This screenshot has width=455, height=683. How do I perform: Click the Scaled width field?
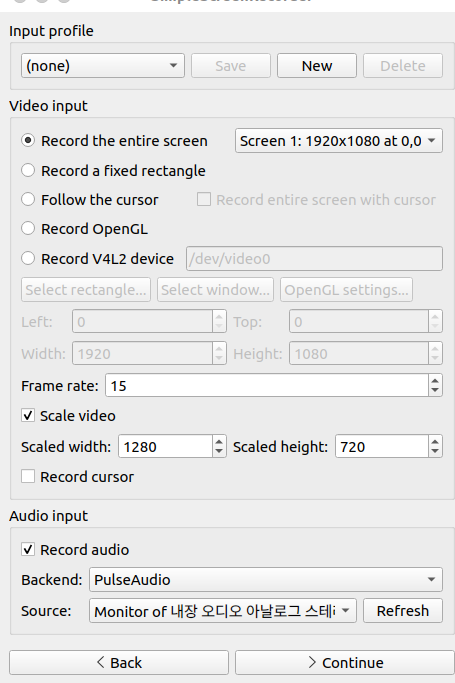pyautogui.click(x=165, y=446)
